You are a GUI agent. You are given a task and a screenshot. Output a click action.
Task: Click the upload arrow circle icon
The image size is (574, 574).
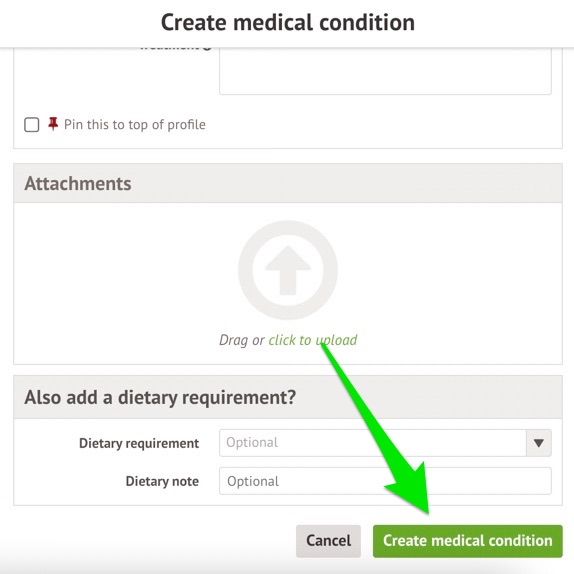click(x=288, y=270)
